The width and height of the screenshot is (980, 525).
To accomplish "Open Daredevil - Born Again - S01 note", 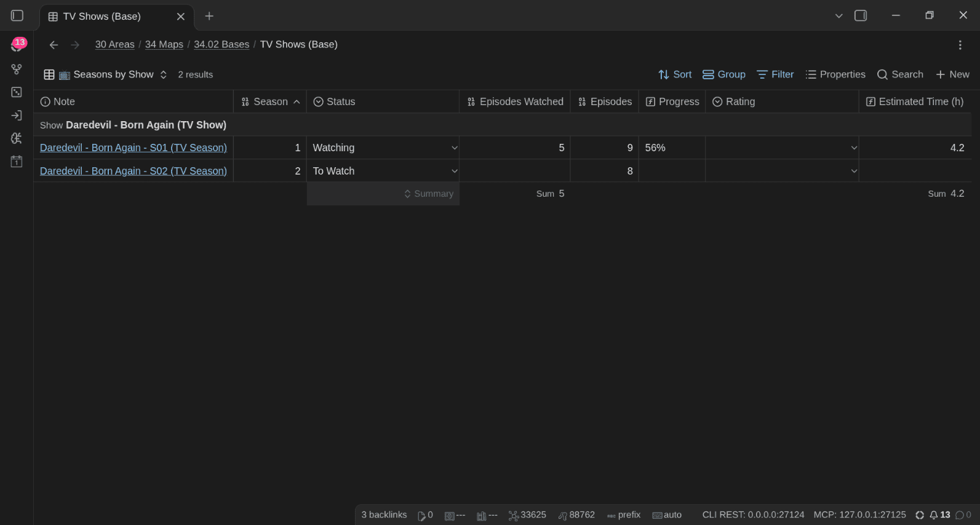I will pyautogui.click(x=133, y=148).
